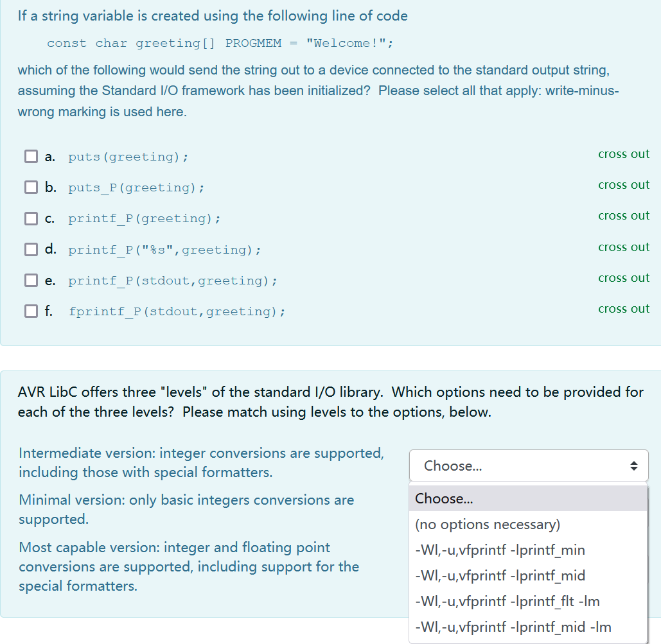Open the Choose dropdown for Intermediate version

click(528, 466)
